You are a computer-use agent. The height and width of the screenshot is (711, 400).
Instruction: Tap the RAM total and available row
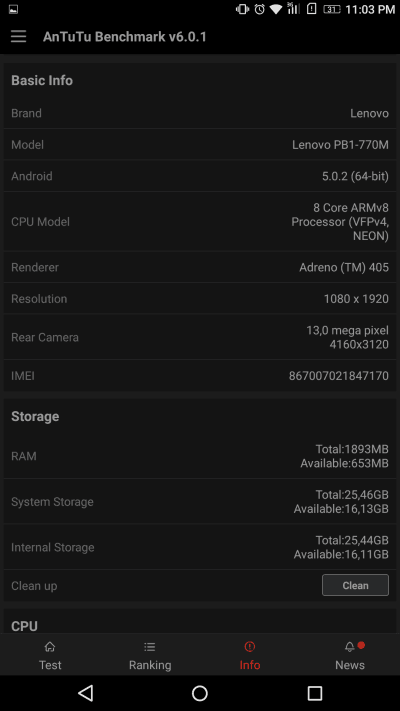click(x=200, y=456)
